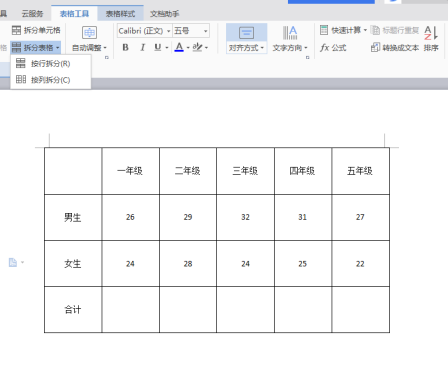
Task: Switch to the Document Assistant (文档助手) tab
Action: [x=164, y=14]
